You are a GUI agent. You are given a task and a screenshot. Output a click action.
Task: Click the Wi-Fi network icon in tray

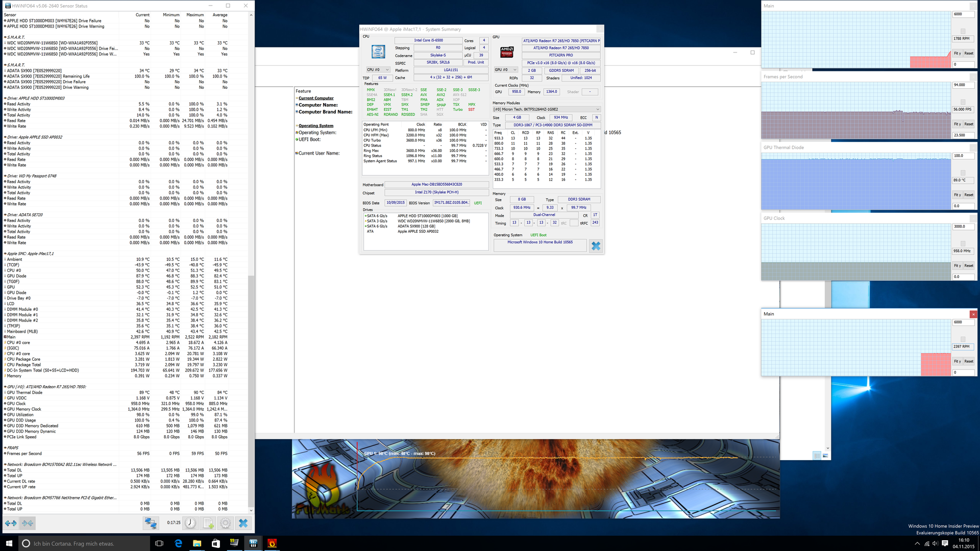[927, 543]
